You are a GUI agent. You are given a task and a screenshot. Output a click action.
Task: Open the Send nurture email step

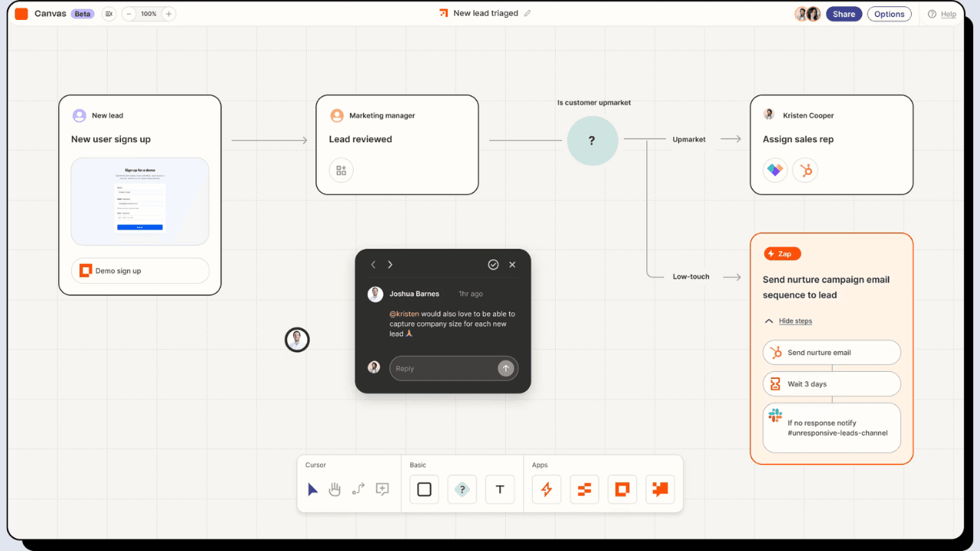click(x=831, y=353)
